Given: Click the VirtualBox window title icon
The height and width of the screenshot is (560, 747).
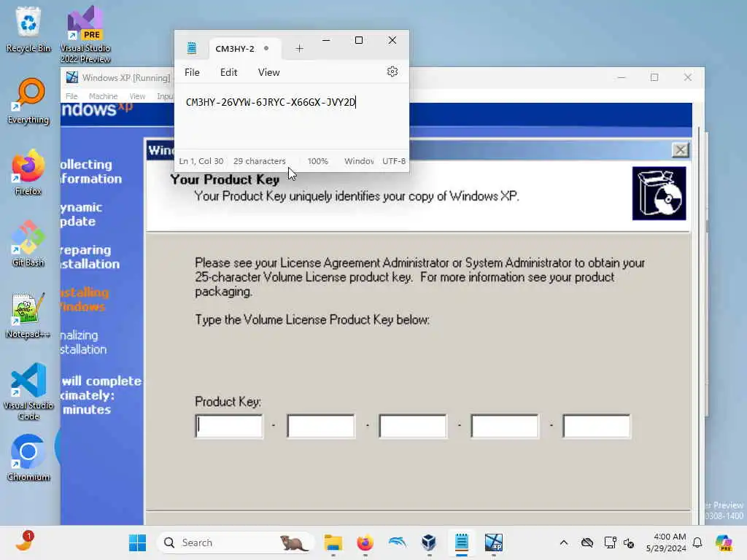Looking at the screenshot, I should point(72,77).
